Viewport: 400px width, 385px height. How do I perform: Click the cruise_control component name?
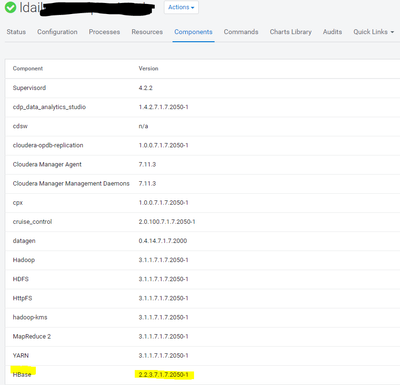point(32,222)
